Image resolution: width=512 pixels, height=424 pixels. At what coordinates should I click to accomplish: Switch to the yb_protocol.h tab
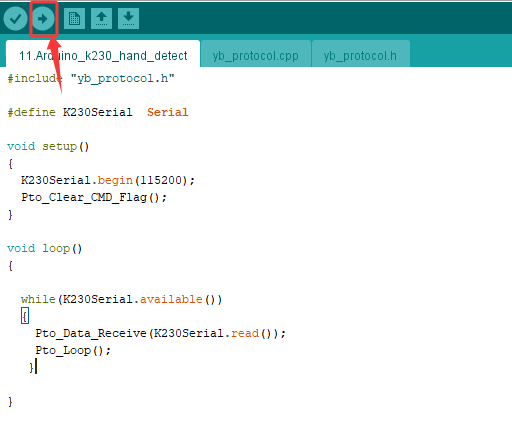[360, 55]
